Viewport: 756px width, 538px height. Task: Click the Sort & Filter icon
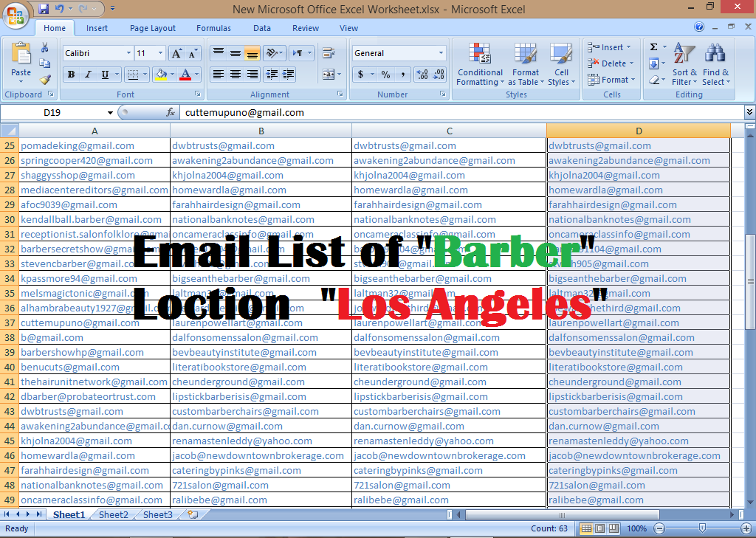coord(684,65)
